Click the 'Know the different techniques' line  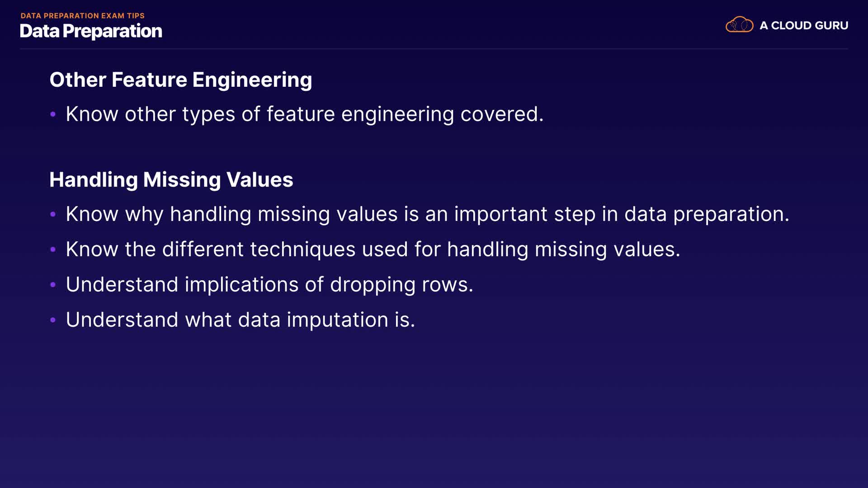pyautogui.click(x=373, y=249)
